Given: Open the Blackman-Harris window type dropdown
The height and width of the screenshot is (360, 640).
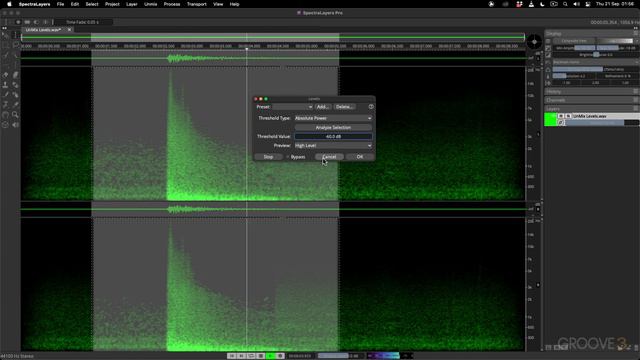Looking at the screenshot, I should [596, 62].
